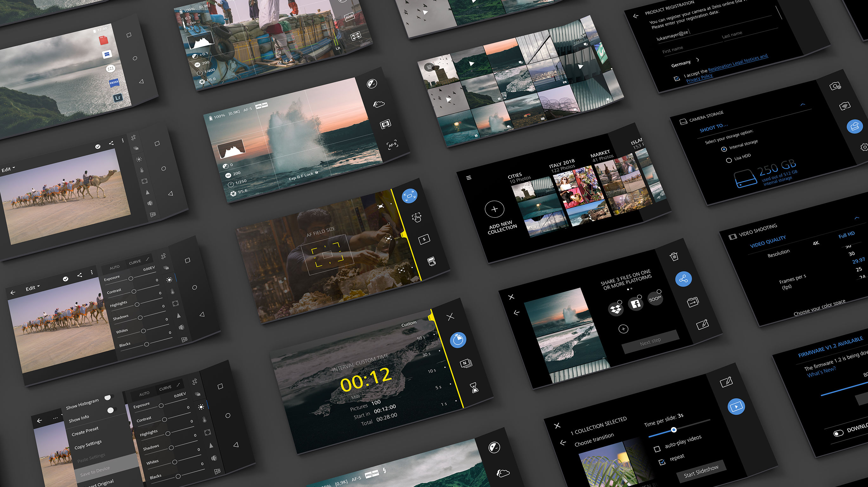The width and height of the screenshot is (868, 487).
Task: Tap the metering mode icon beside the wave viewfinder
Action: click(x=385, y=124)
